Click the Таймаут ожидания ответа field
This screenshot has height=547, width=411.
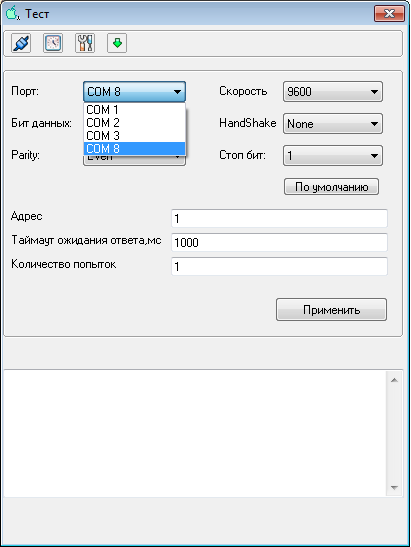pyautogui.click(x=279, y=242)
